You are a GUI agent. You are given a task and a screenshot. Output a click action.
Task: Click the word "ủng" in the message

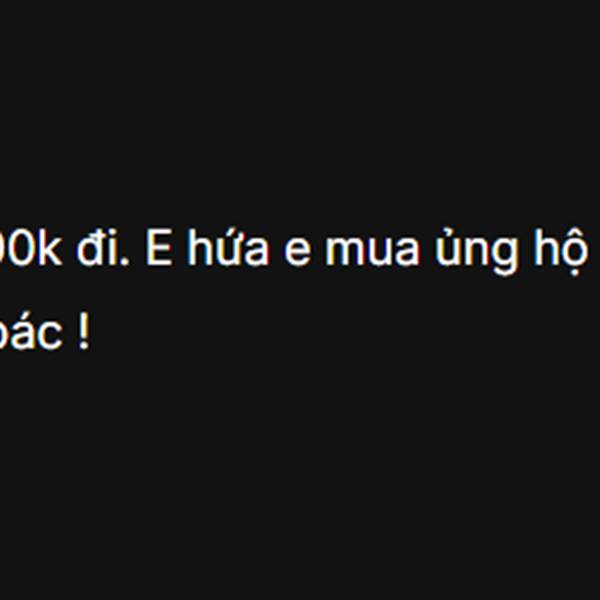coord(478,250)
